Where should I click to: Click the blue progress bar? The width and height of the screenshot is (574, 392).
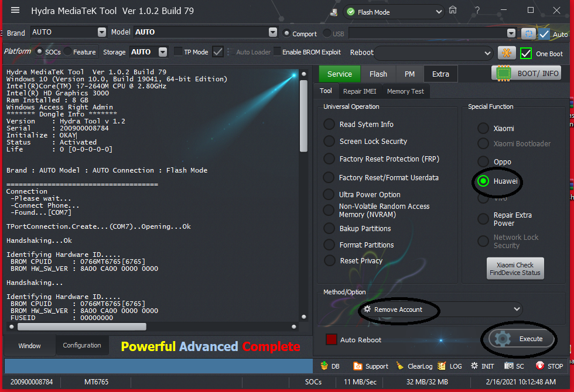click(159, 366)
